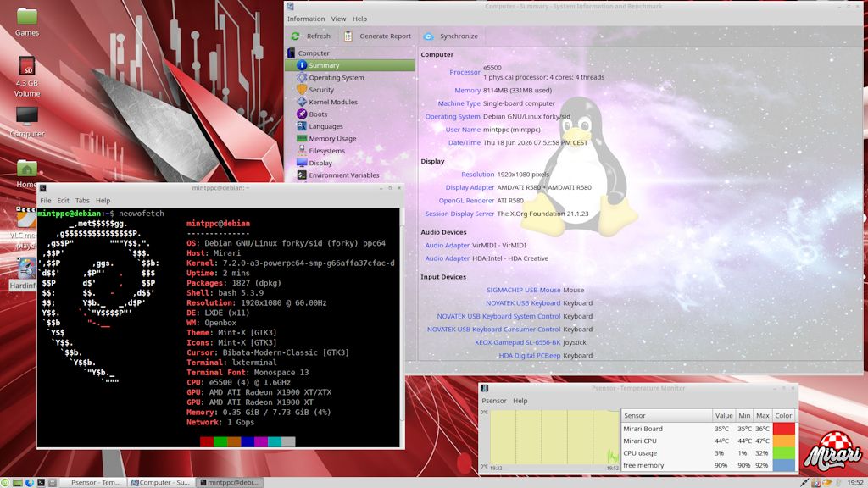Select Summary in sidebar tree
868x488 pixels.
coord(350,65)
